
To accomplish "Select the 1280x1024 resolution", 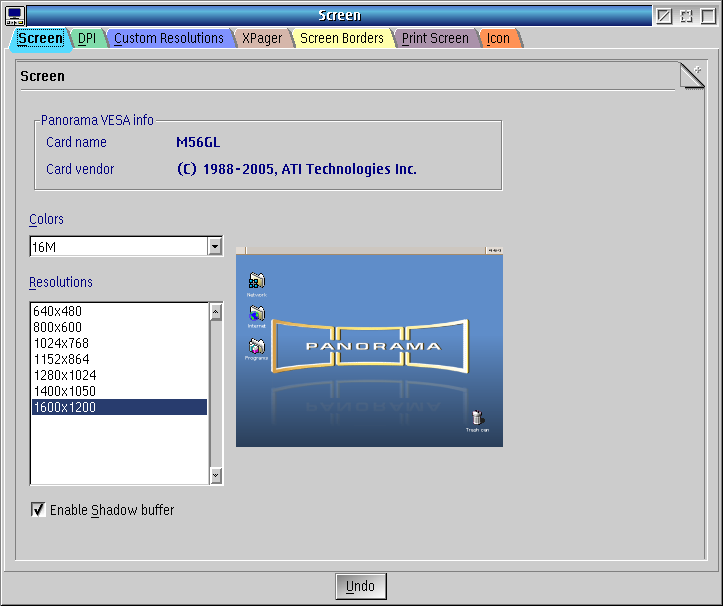I will pyautogui.click(x=119, y=375).
